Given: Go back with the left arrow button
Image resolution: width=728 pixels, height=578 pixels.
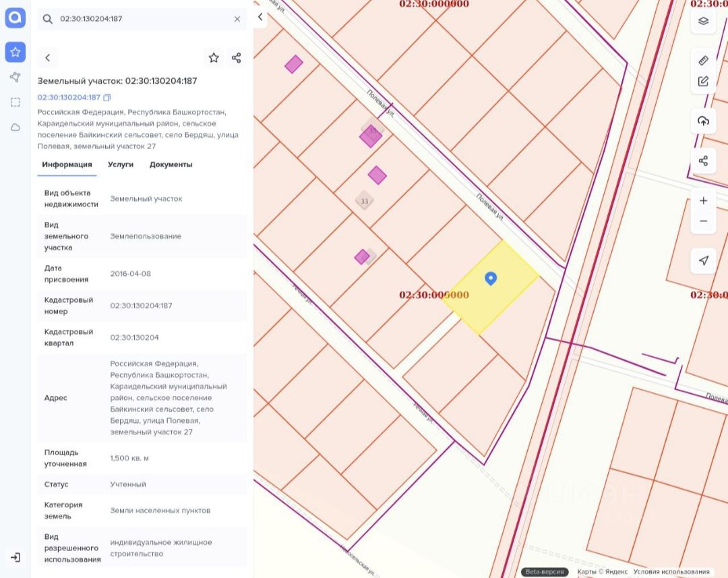Looking at the screenshot, I should tap(47, 57).
